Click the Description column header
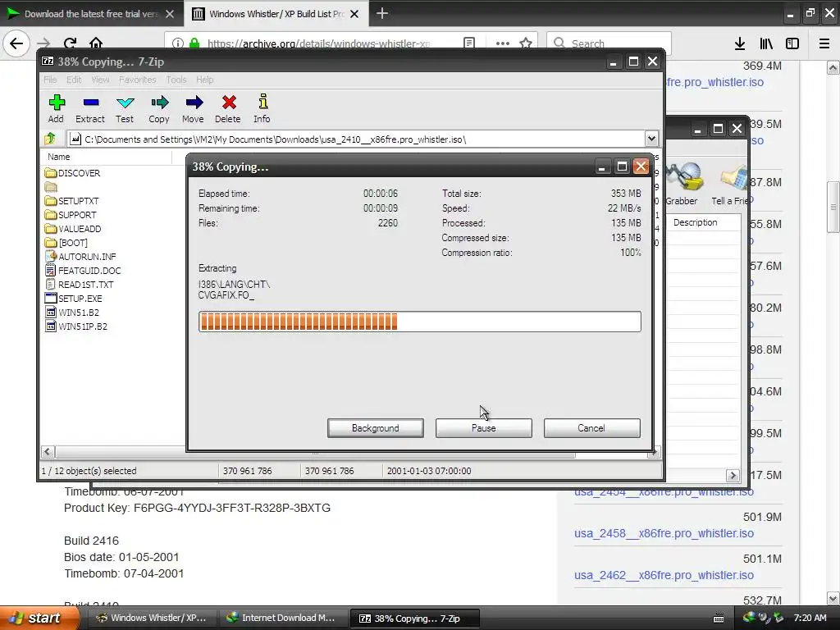 696,222
